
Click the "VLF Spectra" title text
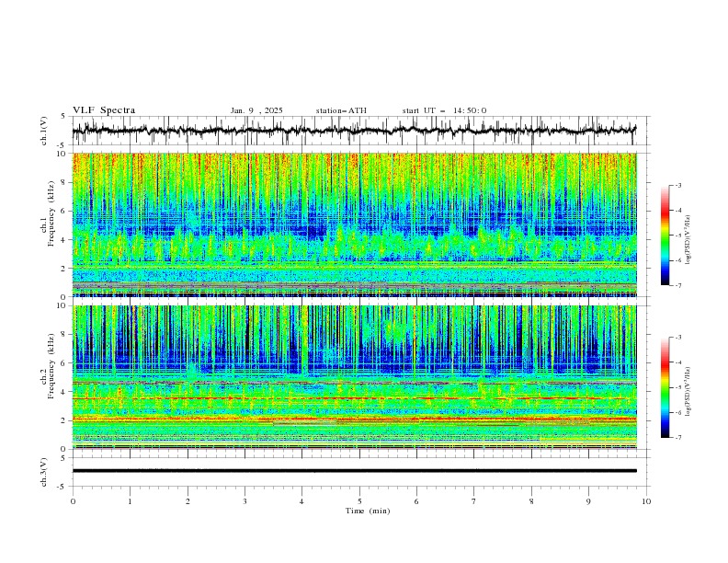104,110
